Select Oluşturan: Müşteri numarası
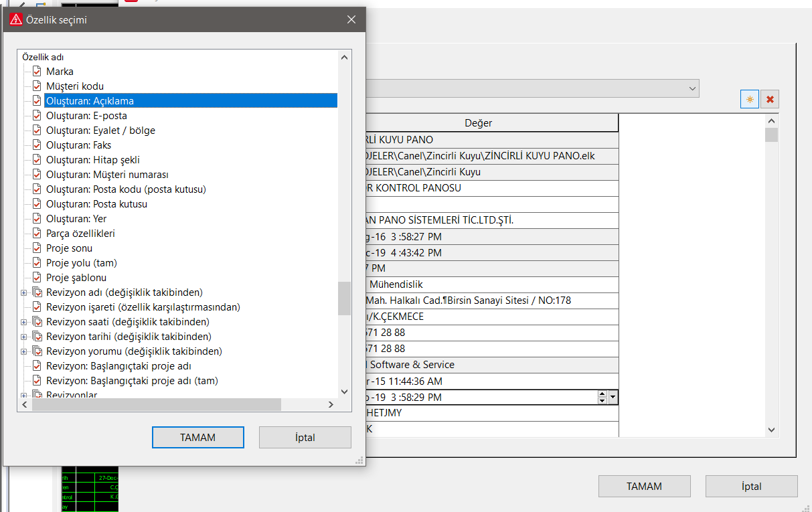812x512 pixels. coord(107,175)
